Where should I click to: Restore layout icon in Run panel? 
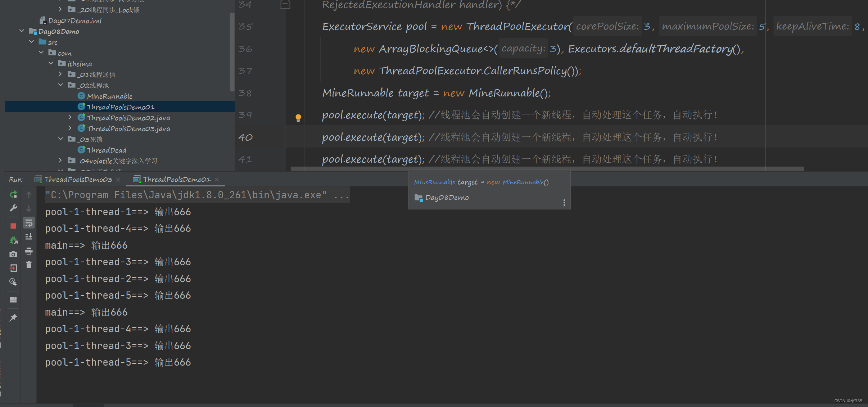click(x=13, y=300)
